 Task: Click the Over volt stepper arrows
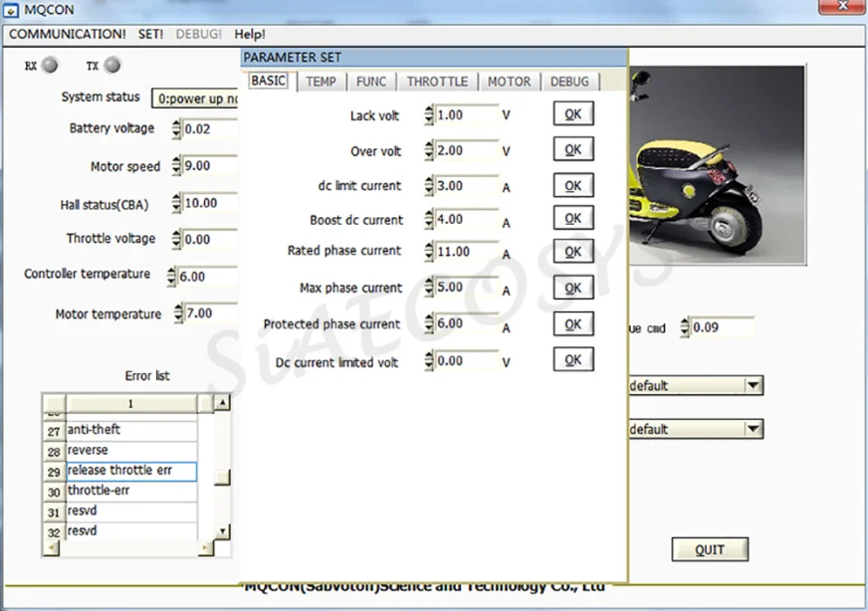(429, 150)
